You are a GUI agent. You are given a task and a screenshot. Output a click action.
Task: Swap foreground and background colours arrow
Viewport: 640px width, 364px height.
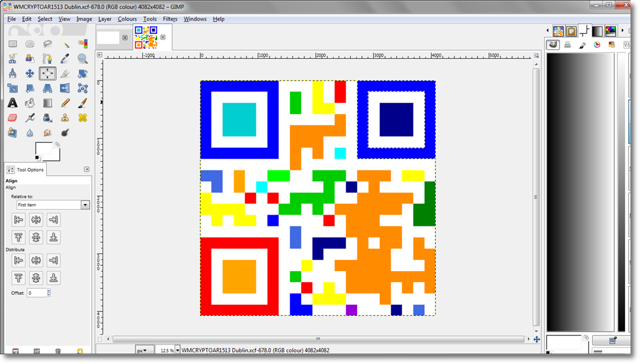coord(57,144)
